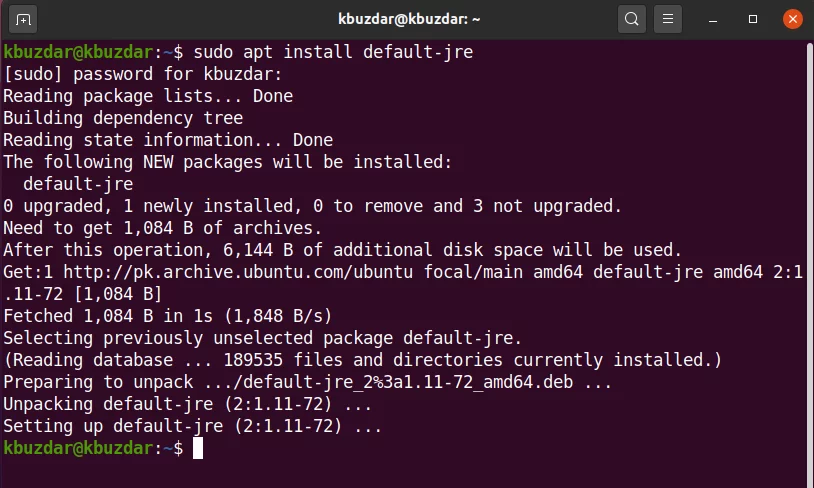The width and height of the screenshot is (814, 488).
Task: Open a new terminal tab
Action: pos(23,20)
